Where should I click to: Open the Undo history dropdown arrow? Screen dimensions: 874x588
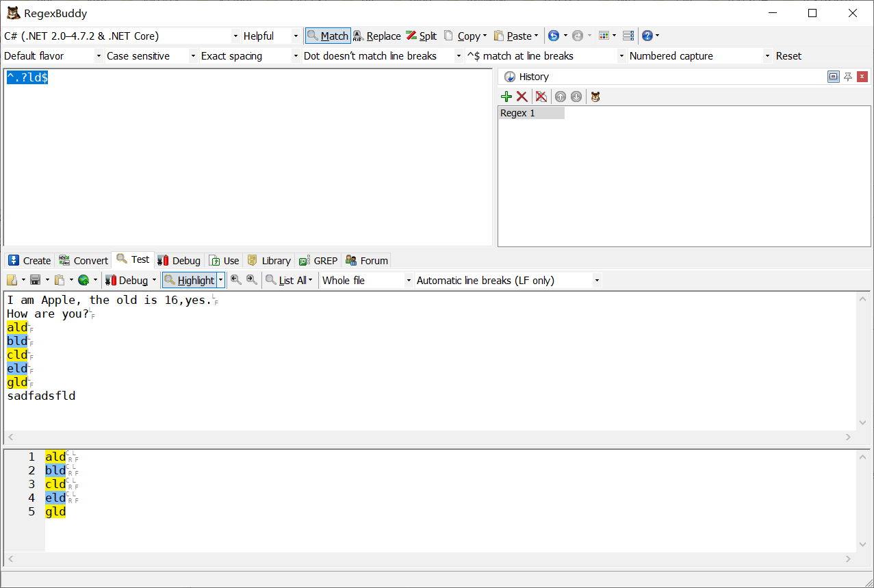point(565,36)
